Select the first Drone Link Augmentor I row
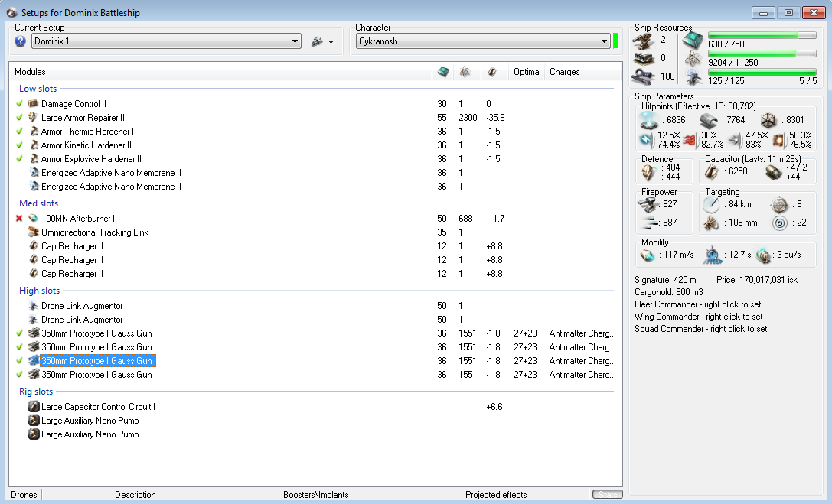 pyautogui.click(x=84, y=306)
